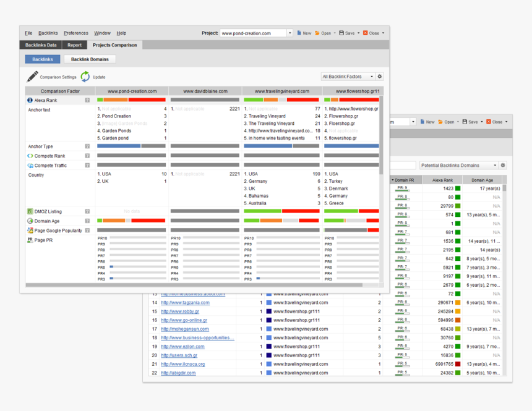The width and height of the screenshot is (532, 411).
Task: Click the blue Backlinks button
Action: (x=43, y=59)
